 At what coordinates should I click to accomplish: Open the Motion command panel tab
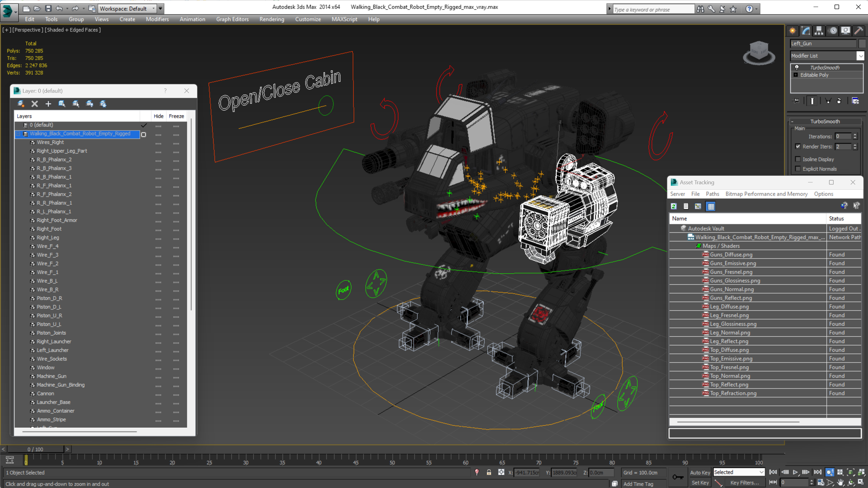click(x=833, y=31)
